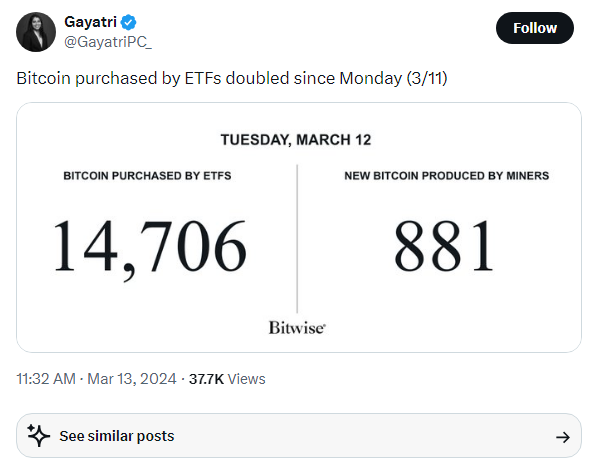Click the sparkle icon beside See similar posts
Image resolution: width=598 pixels, height=466 pixels.
click(39, 435)
